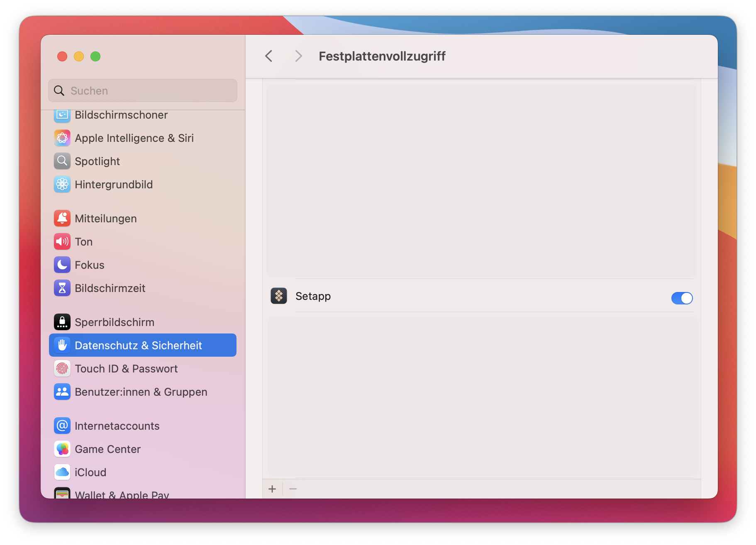Screen dimensions: 756x545
Task: Click the Setapp app icon
Action: [279, 296]
